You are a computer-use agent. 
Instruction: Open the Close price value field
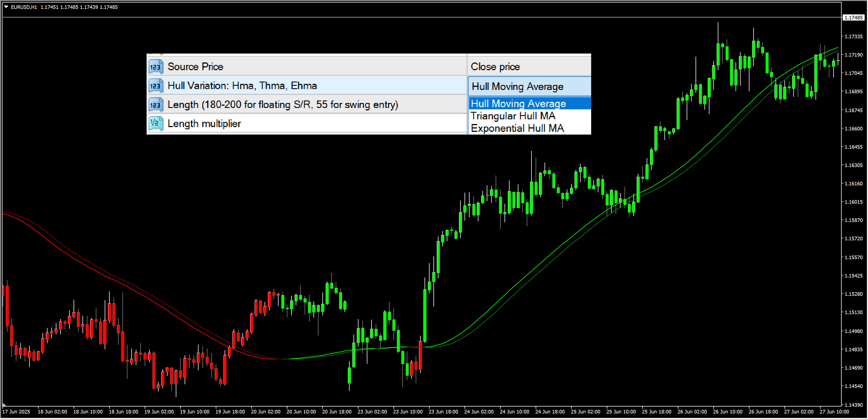tap(529, 67)
